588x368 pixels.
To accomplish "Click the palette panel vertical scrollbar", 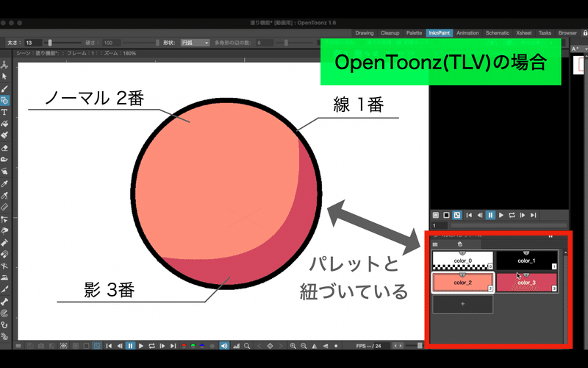I will (x=565, y=297).
